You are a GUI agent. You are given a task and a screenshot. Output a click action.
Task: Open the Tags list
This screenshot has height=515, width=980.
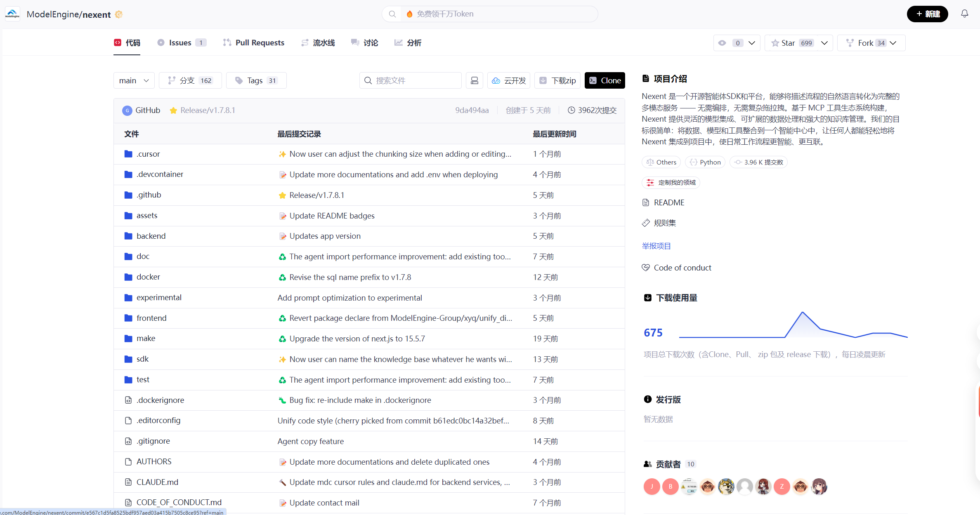(x=256, y=80)
